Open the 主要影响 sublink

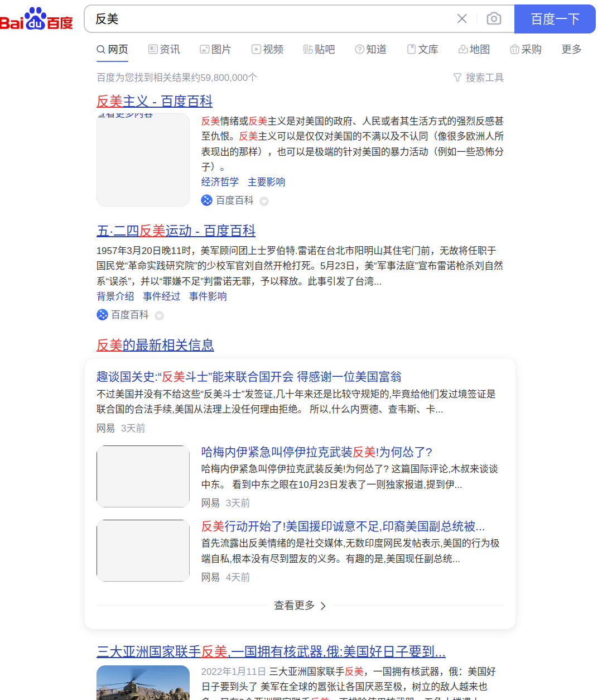267,182
